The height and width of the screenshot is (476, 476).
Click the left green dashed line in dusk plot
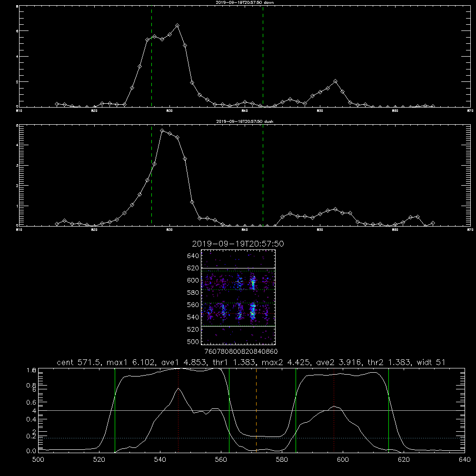click(151, 176)
